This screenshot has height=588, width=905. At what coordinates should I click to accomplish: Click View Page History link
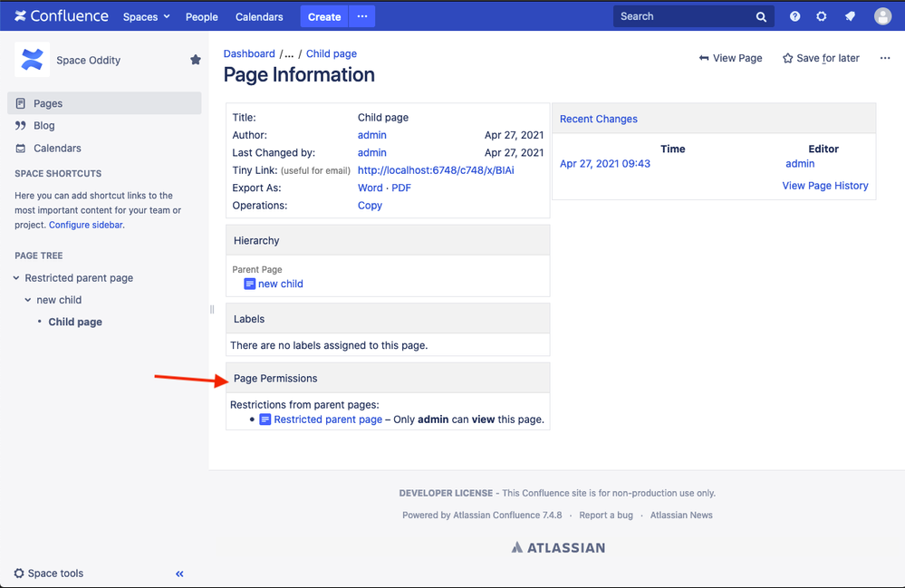click(x=824, y=185)
